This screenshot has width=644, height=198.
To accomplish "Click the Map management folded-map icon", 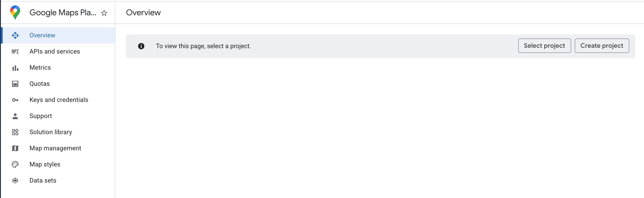I will pos(15,148).
